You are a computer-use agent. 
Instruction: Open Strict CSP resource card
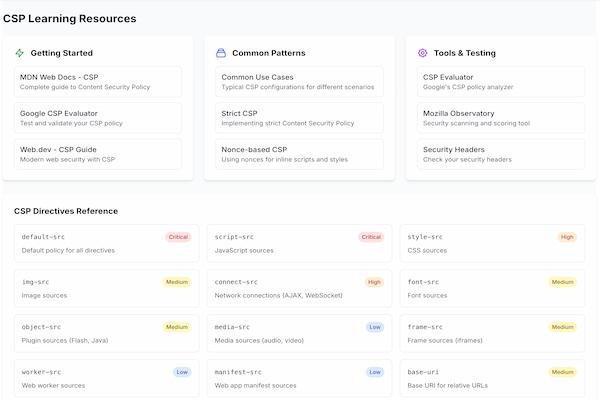click(x=299, y=118)
